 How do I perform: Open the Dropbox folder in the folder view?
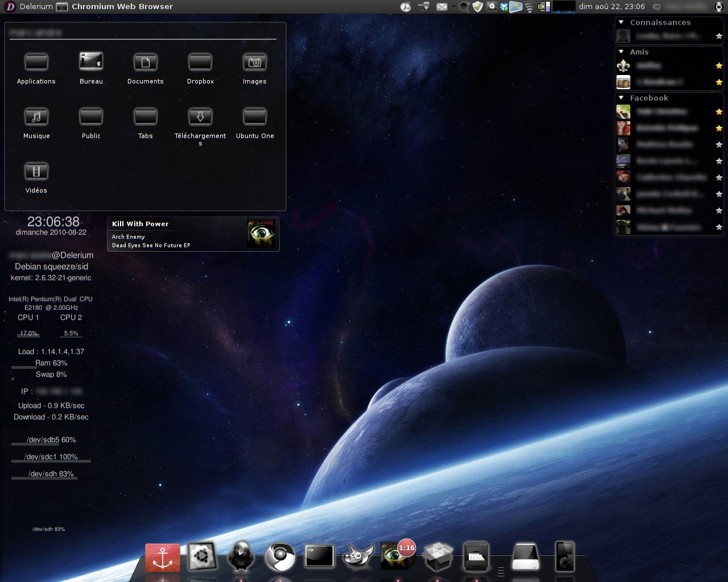coord(200,69)
